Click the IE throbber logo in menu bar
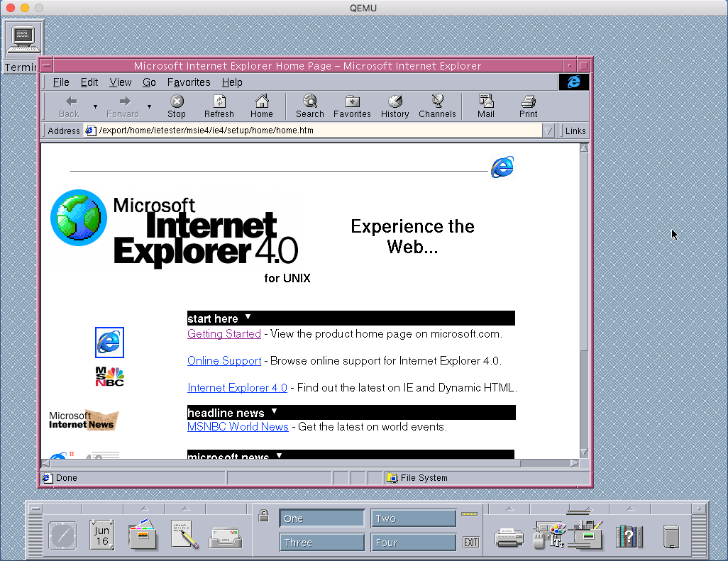The width and height of the screenshot is (728, 561). click(574, 82)
